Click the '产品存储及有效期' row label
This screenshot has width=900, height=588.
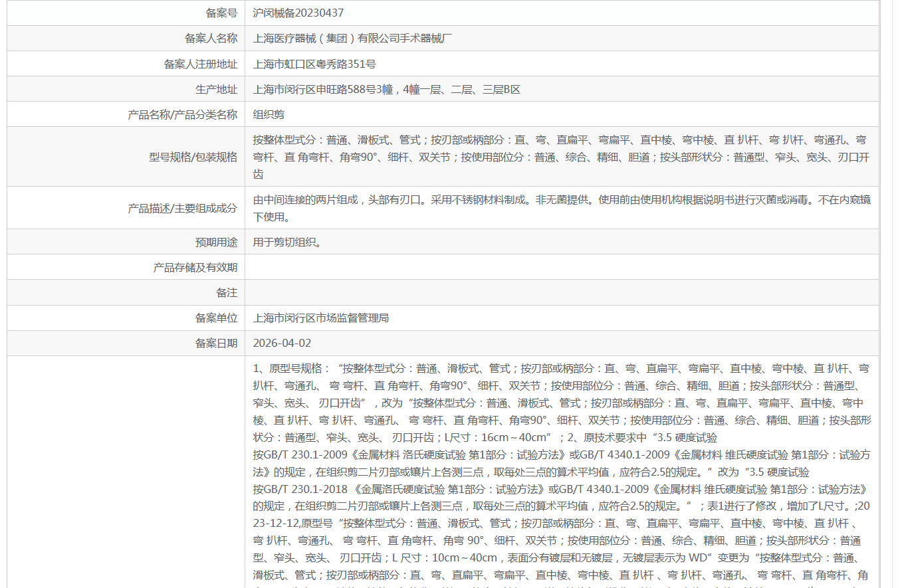click(x=195, y=267)
